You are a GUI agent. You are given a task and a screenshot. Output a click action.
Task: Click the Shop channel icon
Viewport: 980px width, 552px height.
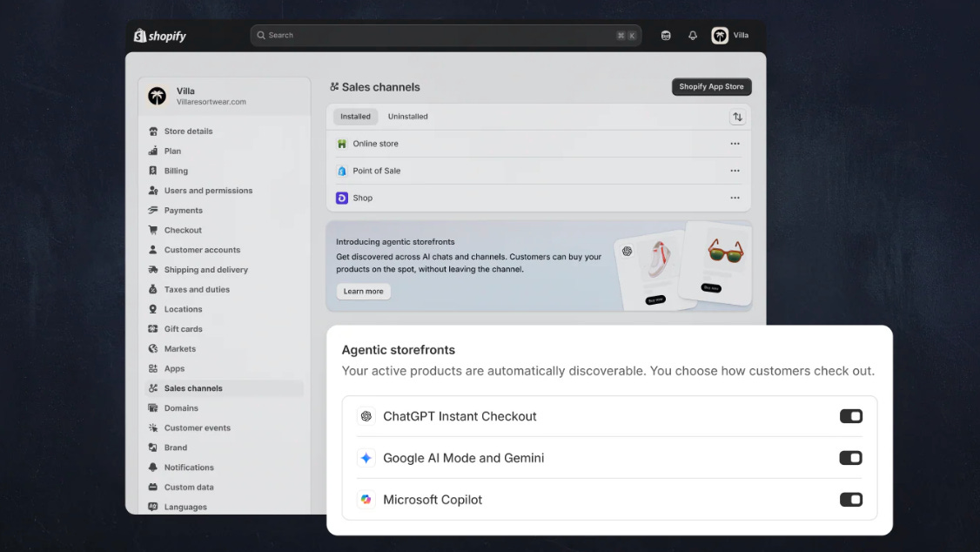click(x=342, y=199)
